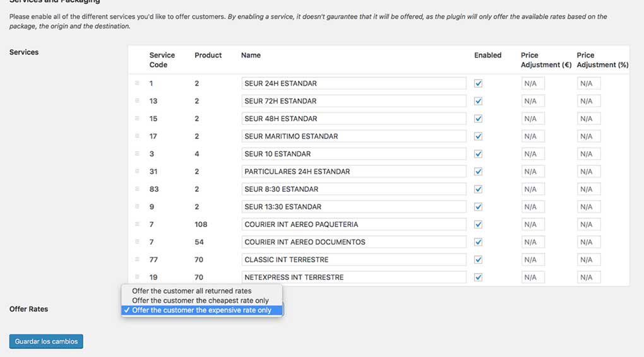This screenshot has width=644, height=357.
Task: Uncheck Enabled for SEUR 13:30 ESTANDAR
Action: pos(478,207)
